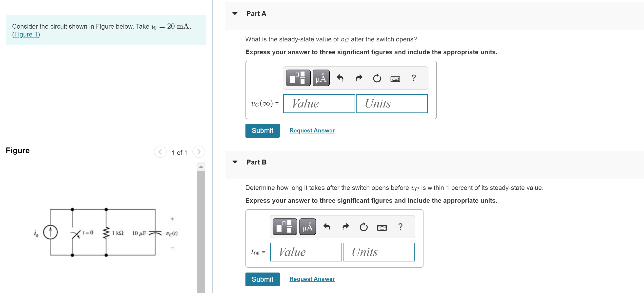
Task: Open symbols µÅ button in Part A
Action: click(321, 78)
